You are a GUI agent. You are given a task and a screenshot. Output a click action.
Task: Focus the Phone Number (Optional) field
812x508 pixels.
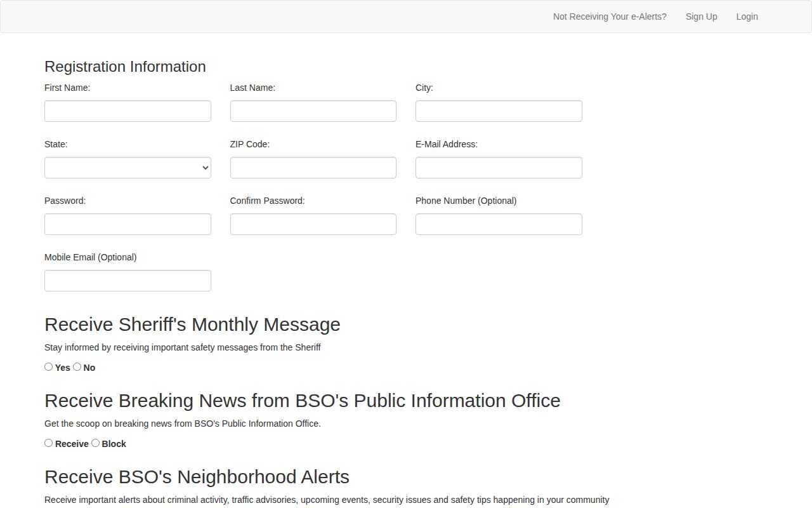[x=499, y=224]
